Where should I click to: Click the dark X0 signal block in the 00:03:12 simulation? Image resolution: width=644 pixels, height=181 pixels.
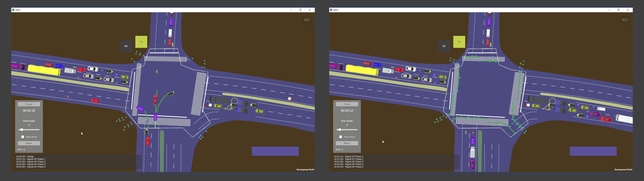[x=444, y=46]
